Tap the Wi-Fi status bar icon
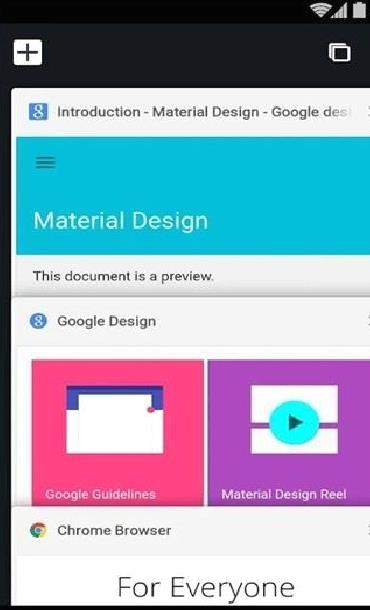 [x=320, y=9]
